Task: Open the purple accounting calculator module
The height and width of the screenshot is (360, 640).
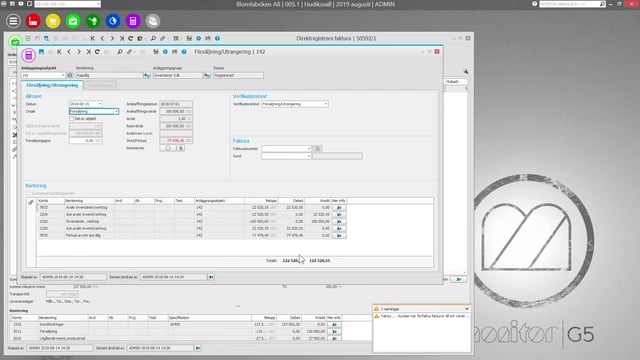Action: click(x=133, y=21)
